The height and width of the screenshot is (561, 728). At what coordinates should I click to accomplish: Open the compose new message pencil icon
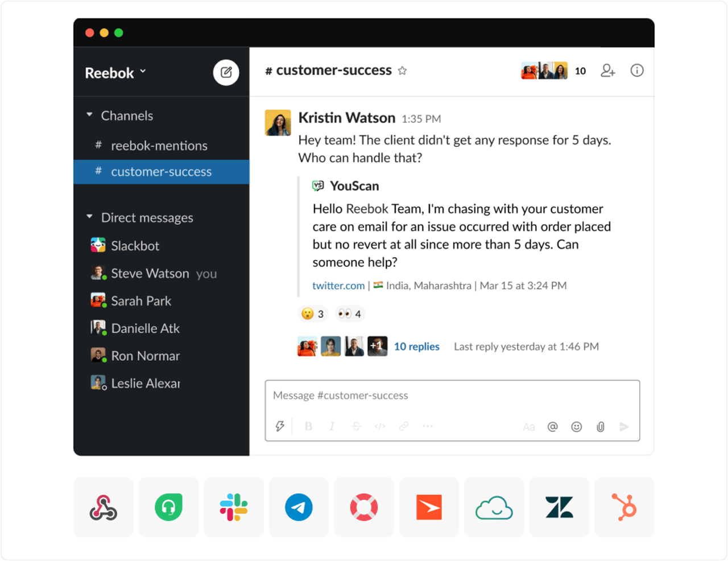pos(226,72)
